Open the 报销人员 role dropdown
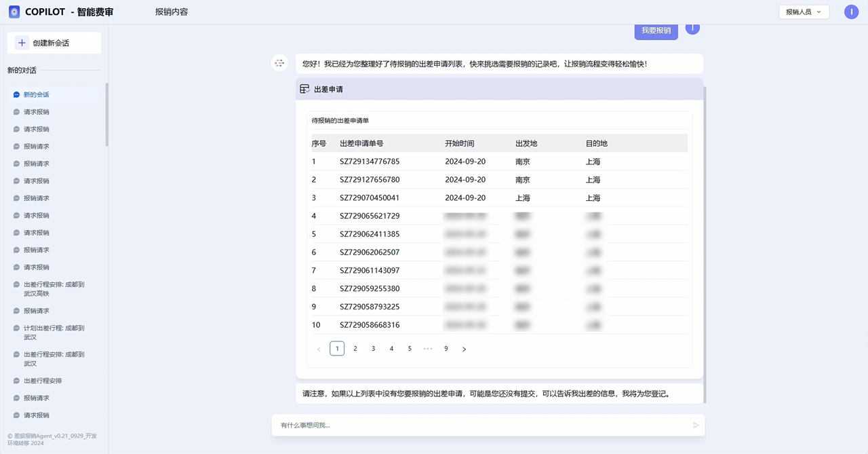The image size is (868, 454). (804, 12)
